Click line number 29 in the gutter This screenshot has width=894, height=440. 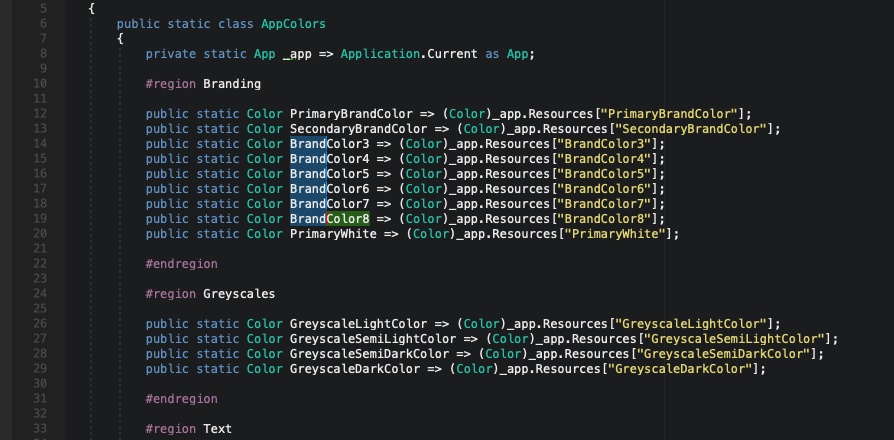[x=40, y=369]
